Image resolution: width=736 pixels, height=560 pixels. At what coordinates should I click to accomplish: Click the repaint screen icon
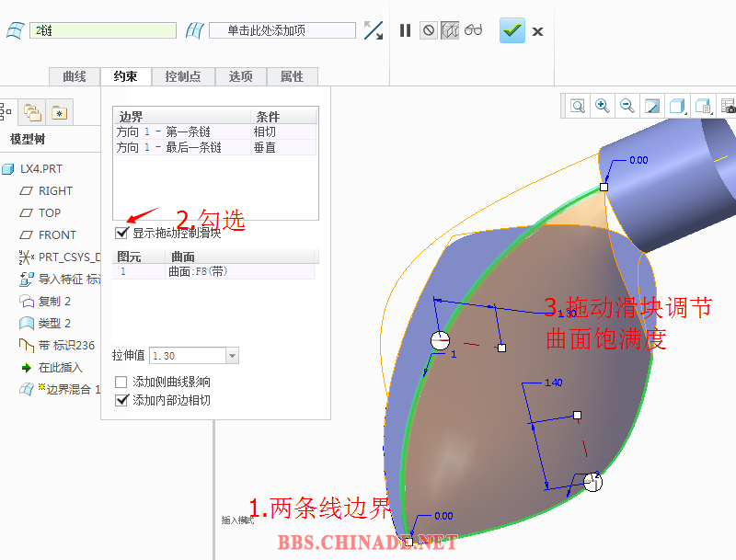pos(652,106)
